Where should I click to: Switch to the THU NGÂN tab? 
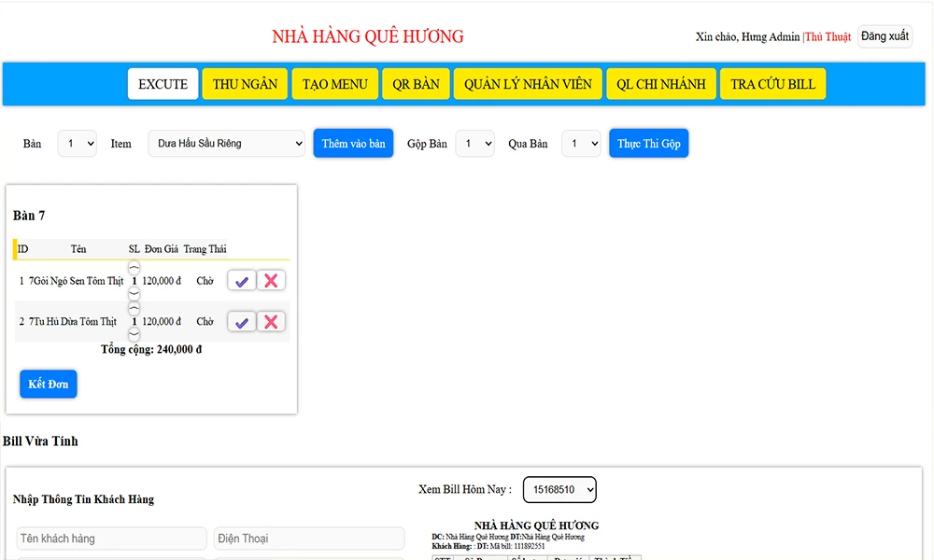[x=245, y=84]
